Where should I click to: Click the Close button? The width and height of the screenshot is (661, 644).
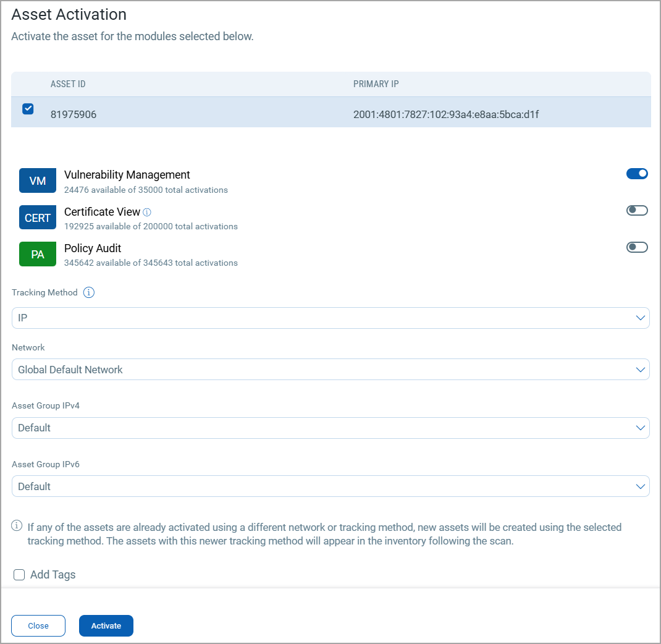click(x=38, y=625)
